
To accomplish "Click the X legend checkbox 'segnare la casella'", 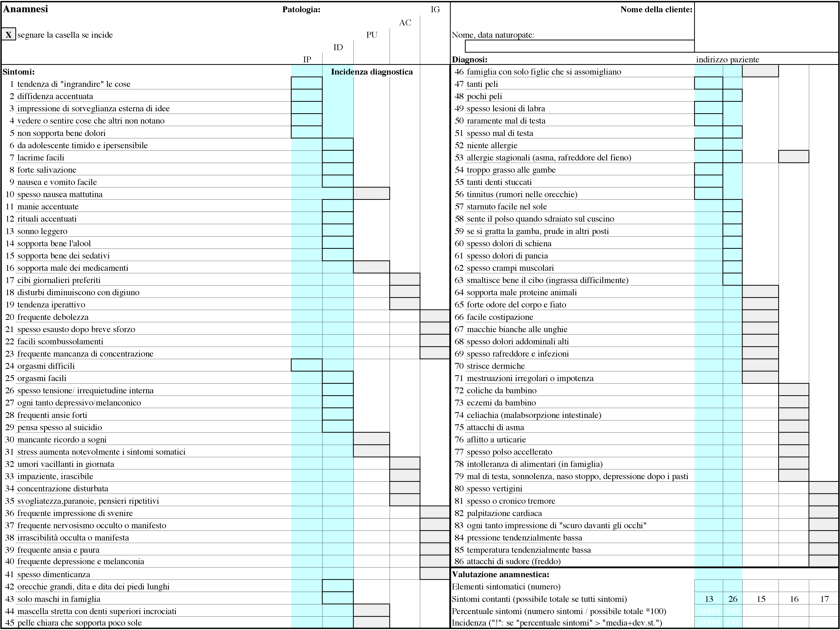I will click(8, 35).
